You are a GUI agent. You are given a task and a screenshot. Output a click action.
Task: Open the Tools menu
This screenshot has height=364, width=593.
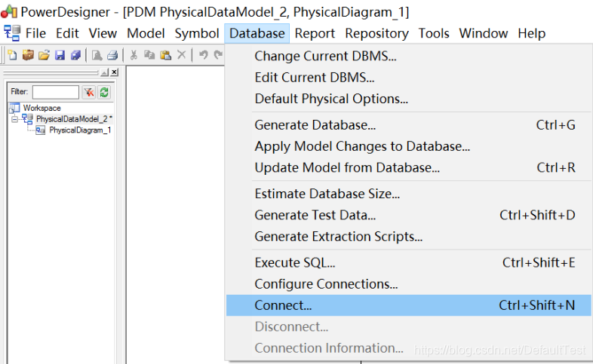pos(433,33)
